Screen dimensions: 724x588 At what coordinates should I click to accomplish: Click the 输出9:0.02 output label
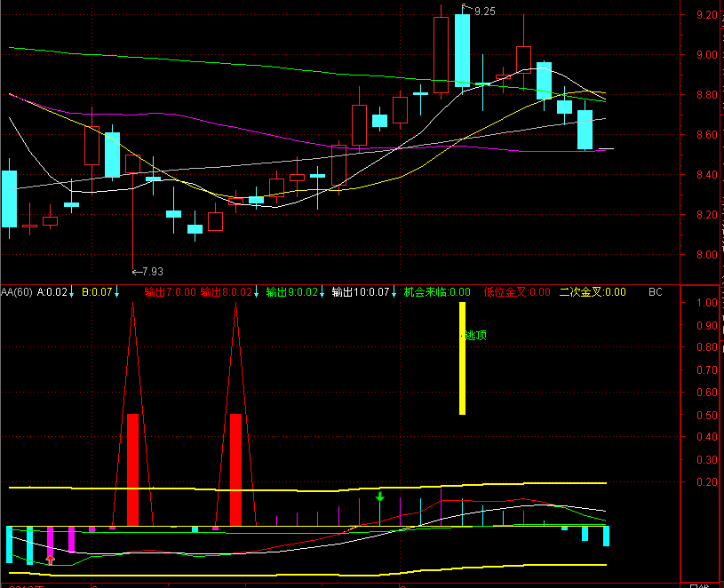pyautogui.click(x=291, y=291)
